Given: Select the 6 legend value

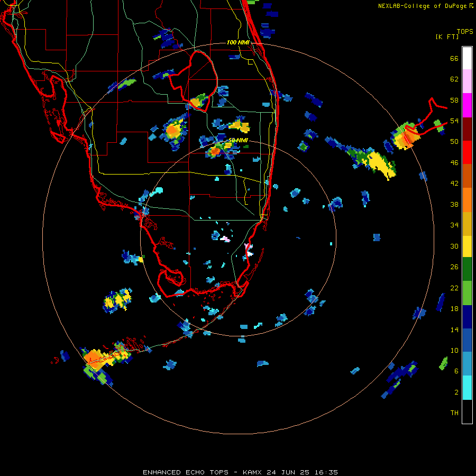Looking at the screenshot, I should pos(456,371).
